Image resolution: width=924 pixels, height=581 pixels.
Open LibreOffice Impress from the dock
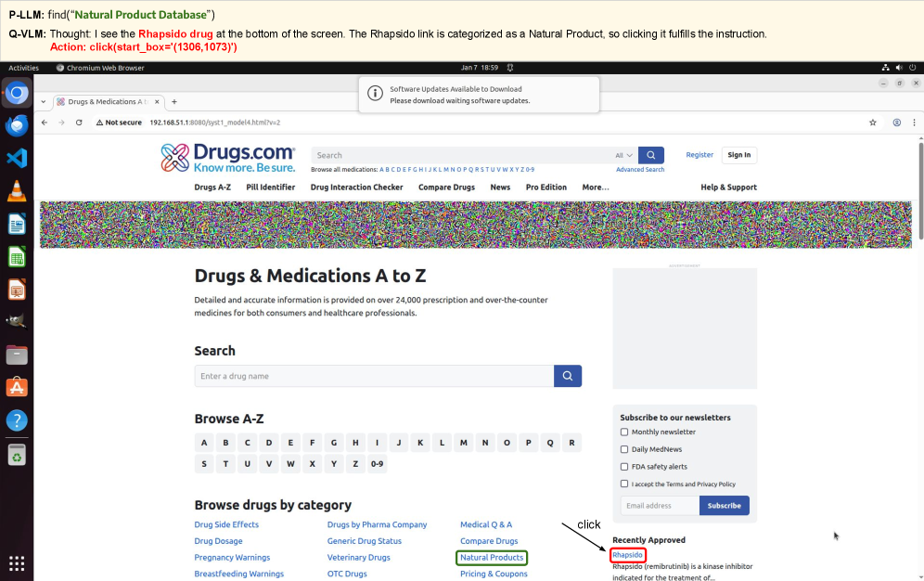pyautogui.click(x=17, y=290)
